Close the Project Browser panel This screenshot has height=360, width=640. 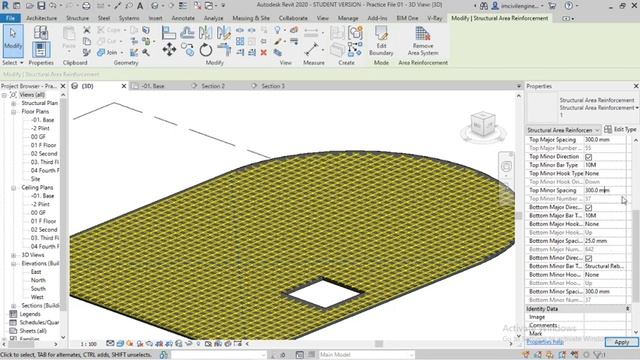click(x=63, y=86)
